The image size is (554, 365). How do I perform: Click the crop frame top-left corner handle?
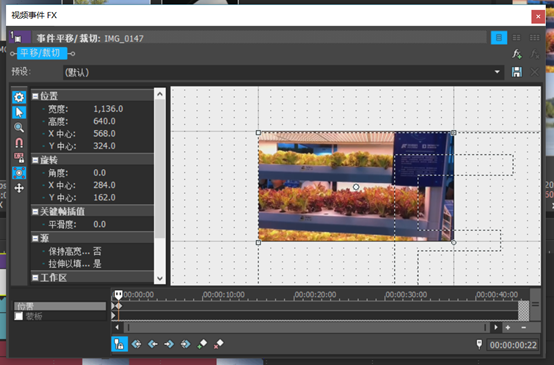(x=258, y=133)
